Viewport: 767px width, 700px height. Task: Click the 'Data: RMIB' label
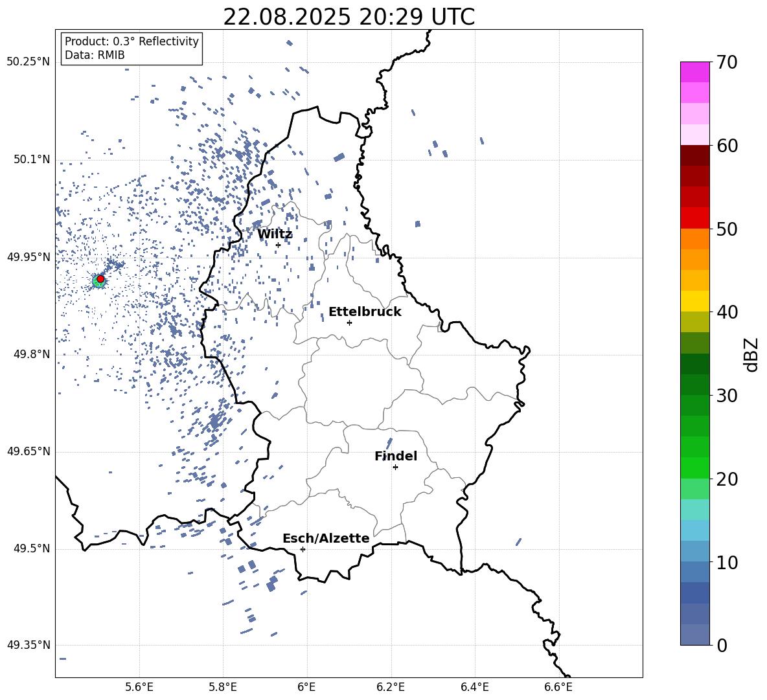coord(95,55)
